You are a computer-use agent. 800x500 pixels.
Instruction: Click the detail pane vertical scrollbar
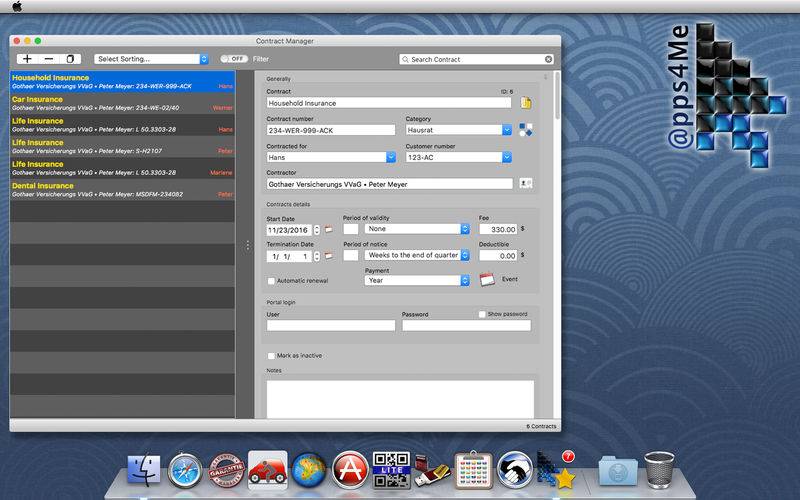[x=557, y=95]
